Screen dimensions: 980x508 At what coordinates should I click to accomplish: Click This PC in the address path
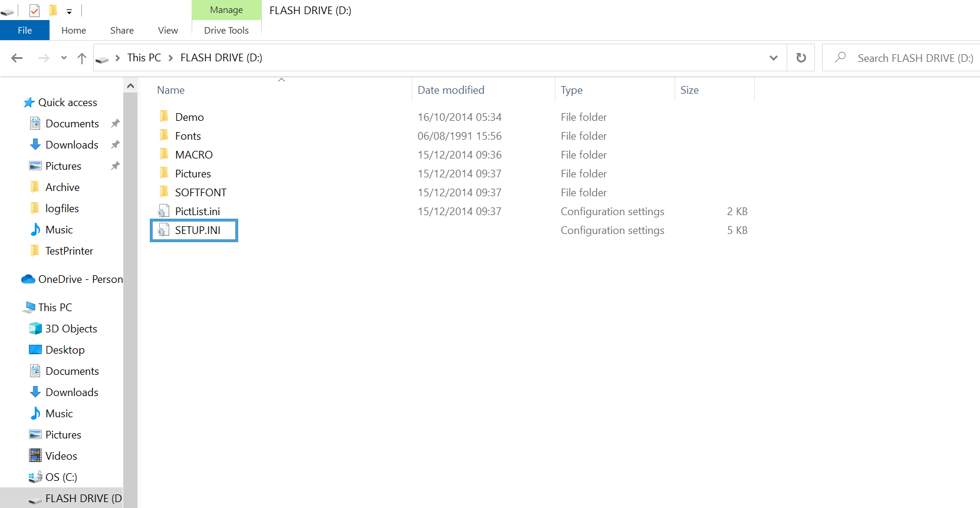[x=144, y=58]
